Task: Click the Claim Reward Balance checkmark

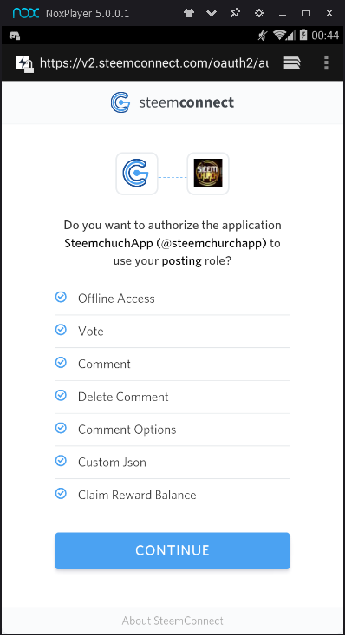Action: [x=61, y=493]
